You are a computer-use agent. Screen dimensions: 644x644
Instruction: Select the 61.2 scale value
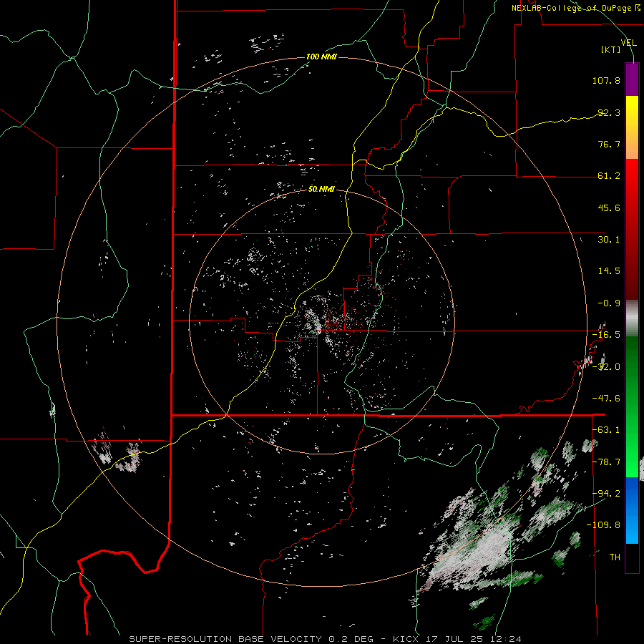click(609, 176)
